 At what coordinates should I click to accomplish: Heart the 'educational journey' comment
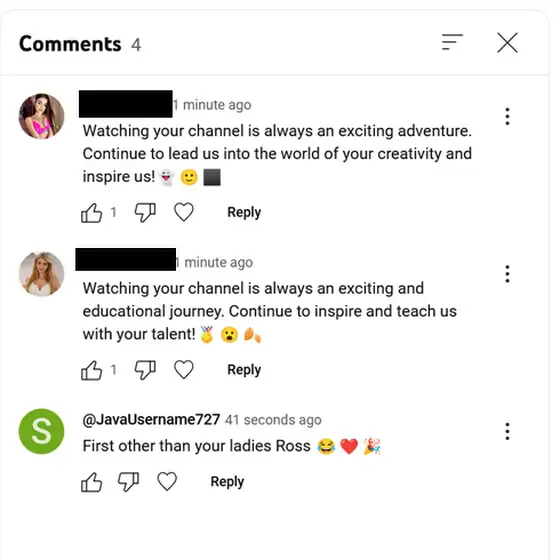tap(184, 369)
